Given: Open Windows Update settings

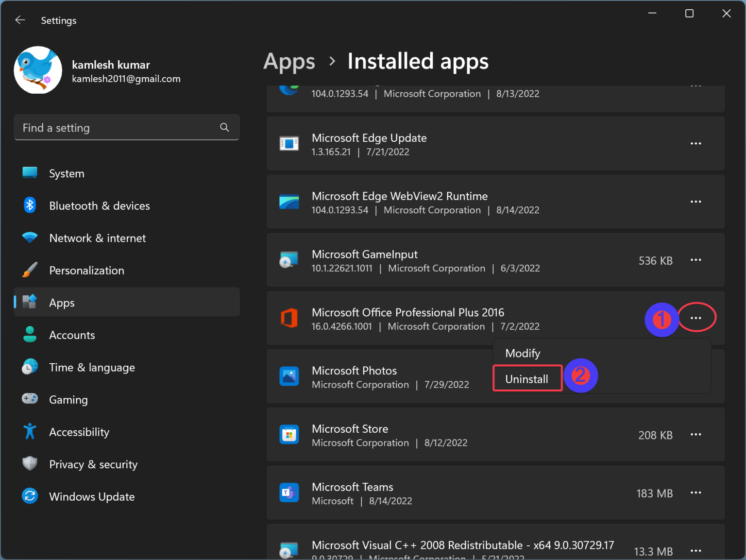Looking at the screenshot, I should [x=127, y=496].
